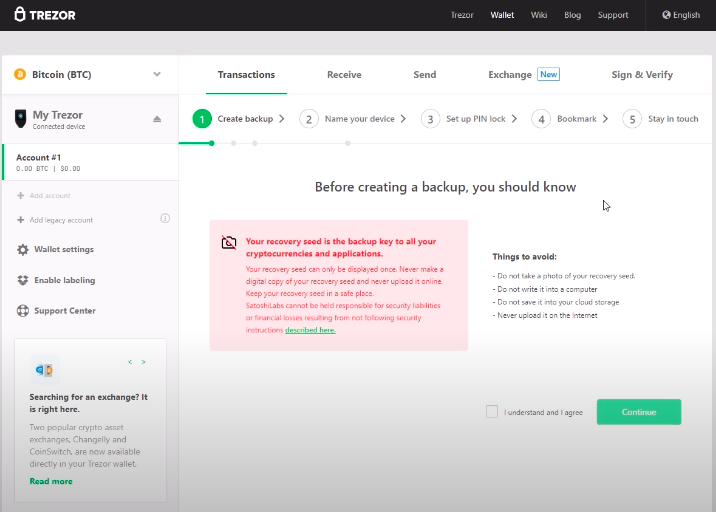716x512 pixels.
Task: Click the globe icon next to English
Action: [x=666, y=15]
